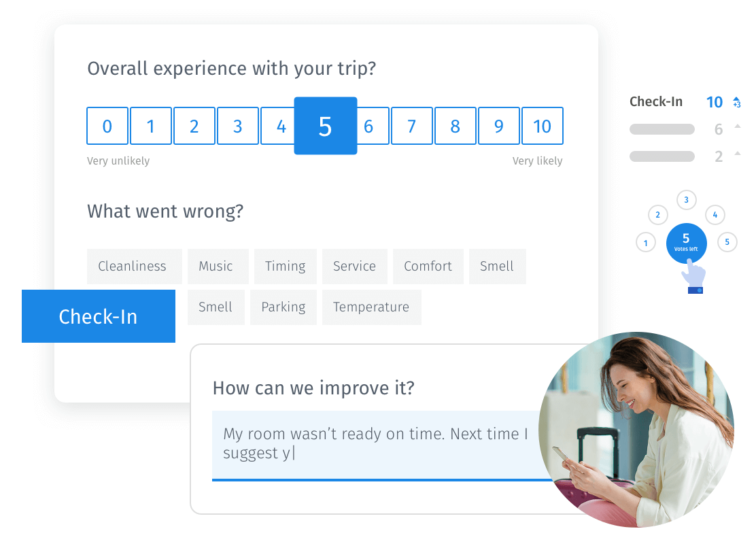The width and height of the screenshot is (756, 544).
Task: Click the blue '5 Votes left' circle
Action: pyautogui.click(x=686, y=242)
